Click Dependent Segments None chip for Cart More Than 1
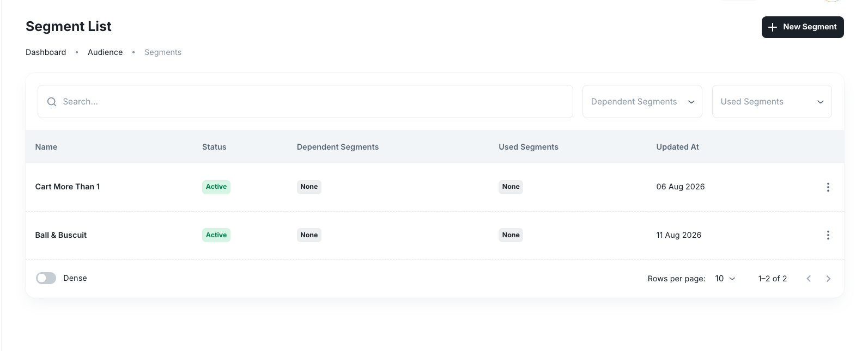The image size is (868, 351). [x=309, y=187]
